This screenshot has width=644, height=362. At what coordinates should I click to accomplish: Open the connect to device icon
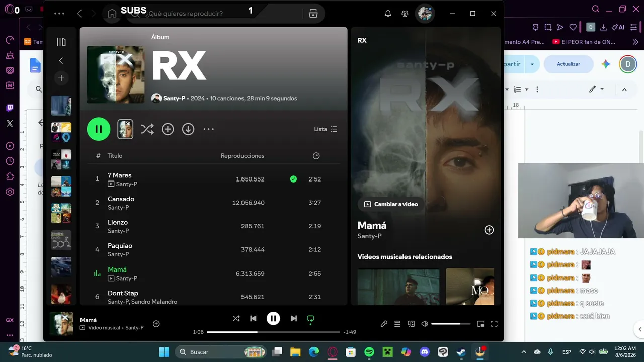point(411,324)
